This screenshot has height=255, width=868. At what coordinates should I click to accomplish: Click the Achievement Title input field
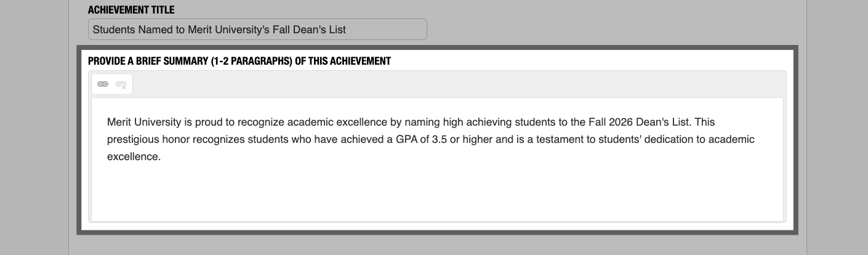[x=257, y=30]
